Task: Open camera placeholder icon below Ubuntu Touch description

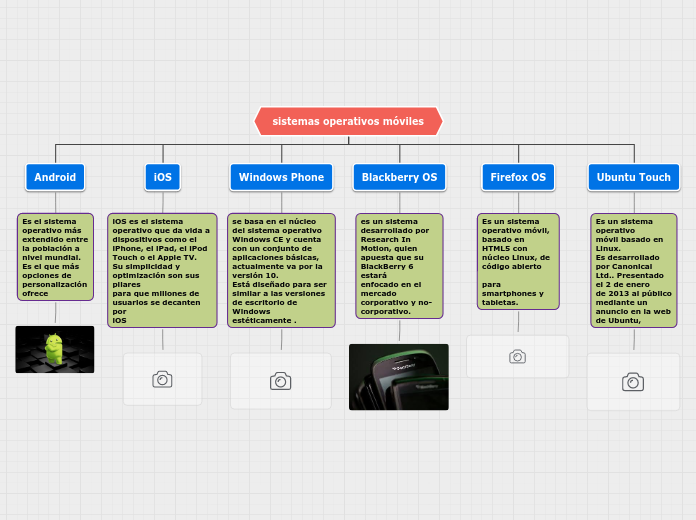Action: click(633, 382)
